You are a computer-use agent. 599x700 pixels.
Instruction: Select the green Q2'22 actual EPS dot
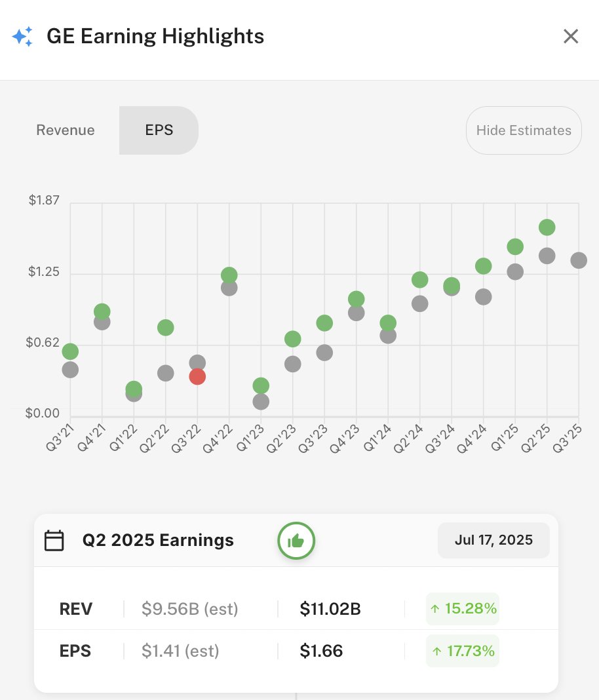[166, 328]
